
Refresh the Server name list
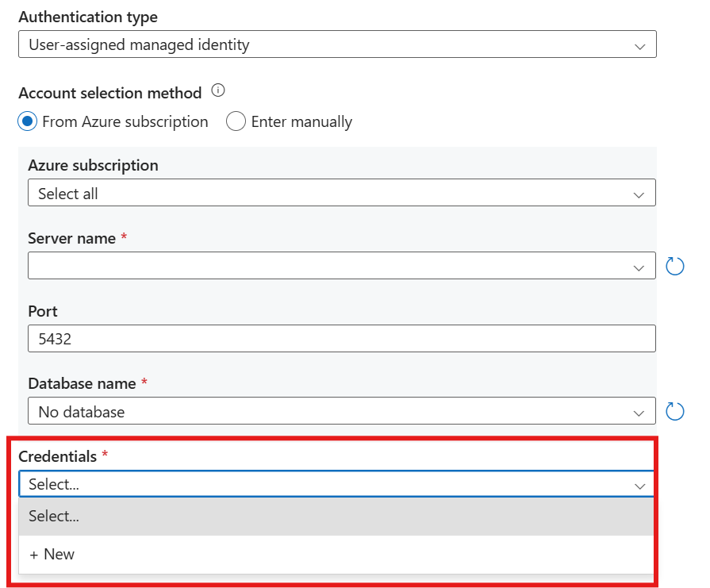point(674,266)
